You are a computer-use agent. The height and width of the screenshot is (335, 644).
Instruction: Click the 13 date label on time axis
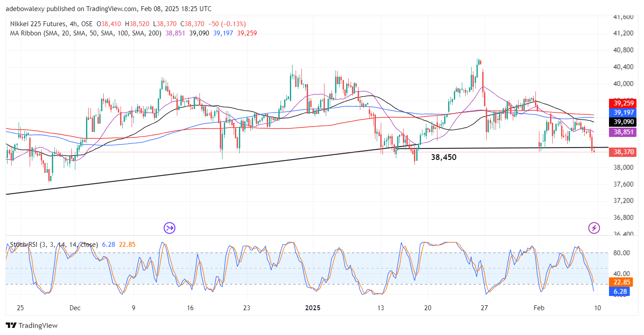point(380,308)
